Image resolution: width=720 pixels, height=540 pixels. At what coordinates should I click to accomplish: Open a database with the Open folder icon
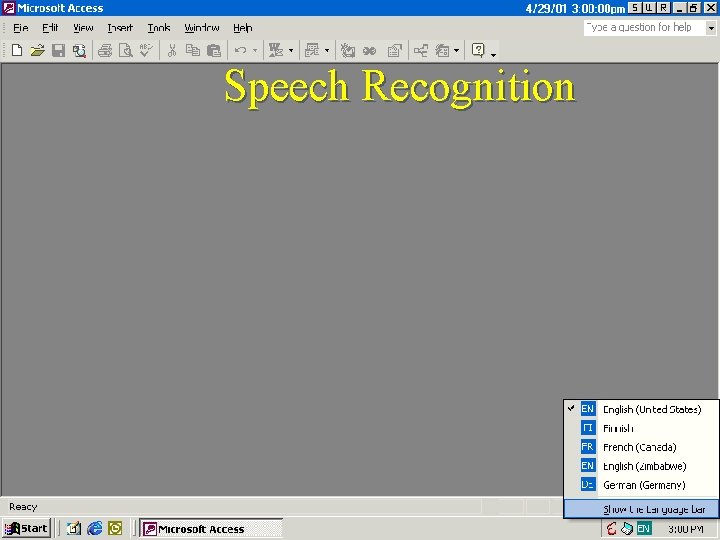coord(38,50)
